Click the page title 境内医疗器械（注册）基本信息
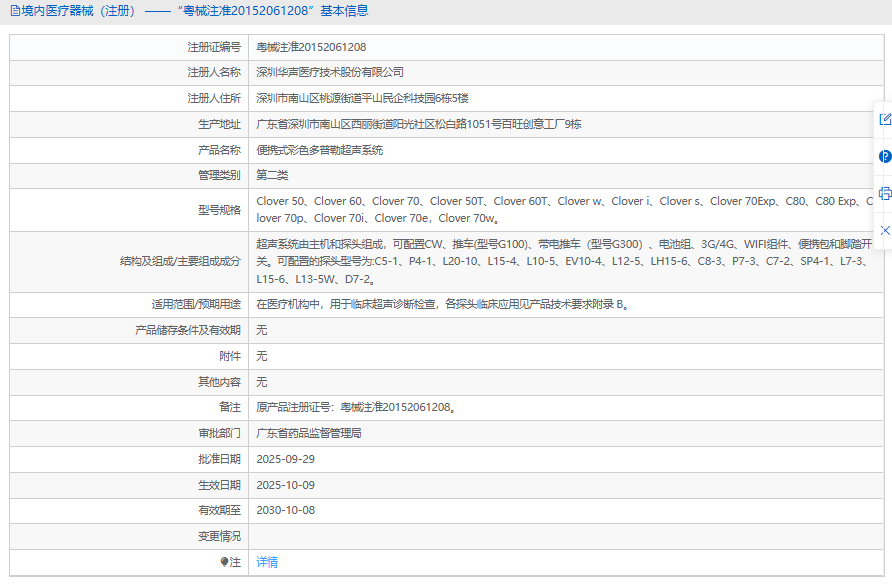This screenshot has height=584, width=892. [195, 11]
